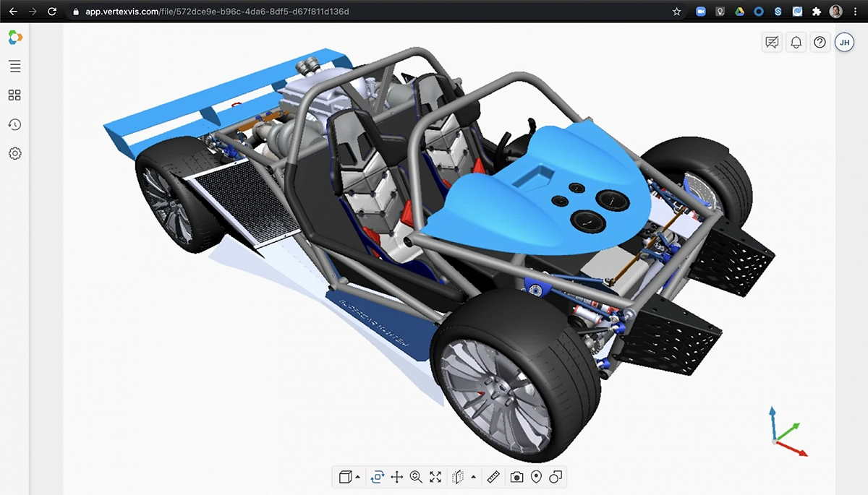Open the lightbulb note extension
868x495 pixels.
pos(720,12)
